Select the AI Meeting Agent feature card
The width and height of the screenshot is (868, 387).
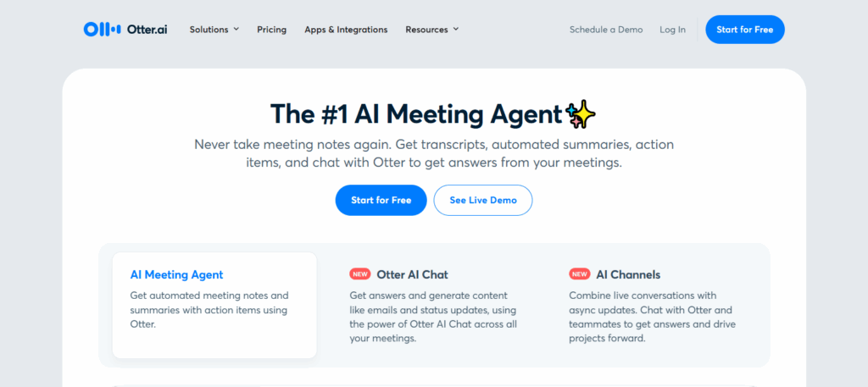click(x=214, y=305)
